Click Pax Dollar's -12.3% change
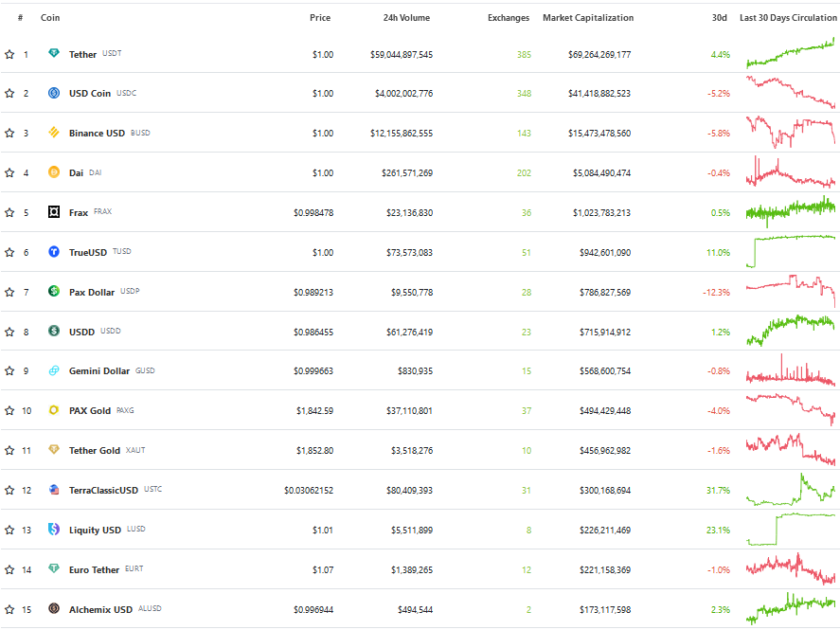This screenshot has width=840, height=630. [x=716, y=293]
